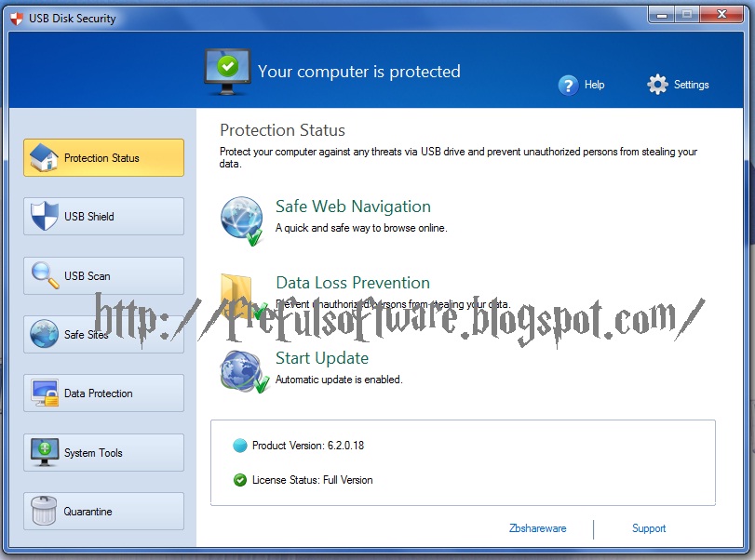755x560 pixels.
Task: Click the blue question mark Help icon
Action: pyautogui.click(x=568, y=86)
